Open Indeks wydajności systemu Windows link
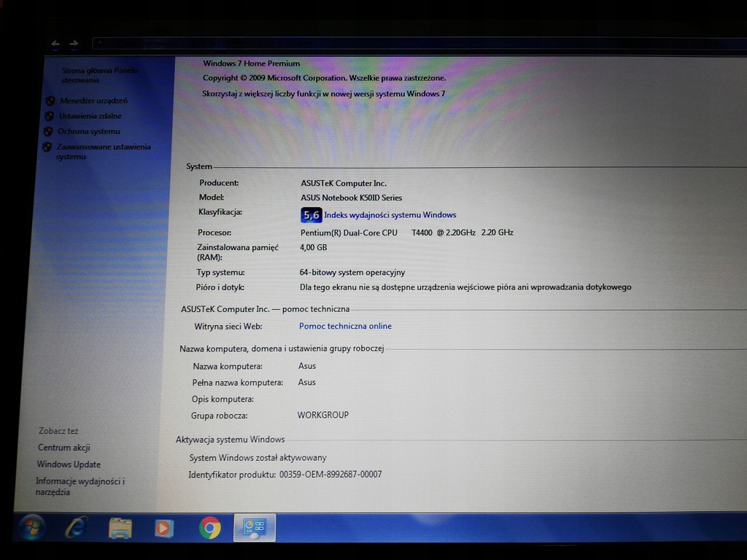Viewport: 747px width, 560px height. click(x=390, y=215)
